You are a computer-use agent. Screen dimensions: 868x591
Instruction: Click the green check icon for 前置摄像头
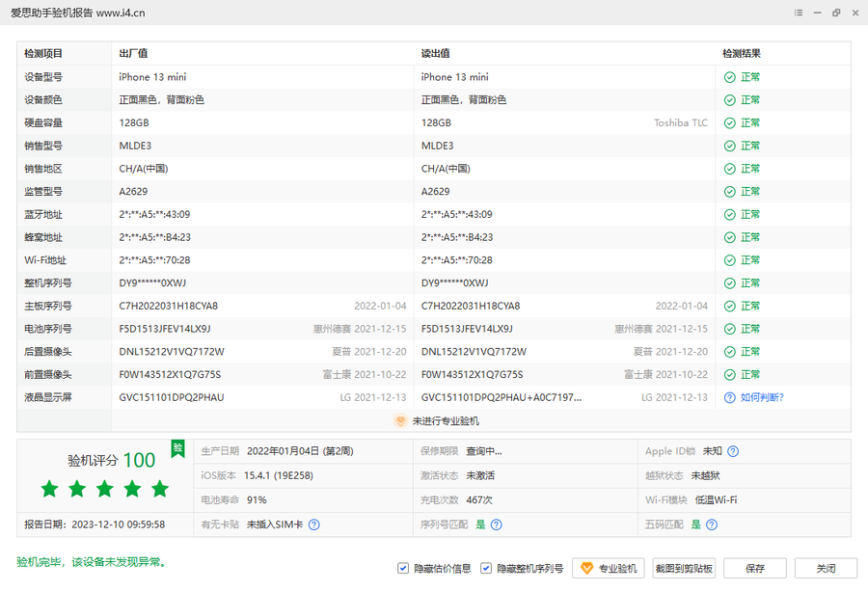tap(730, 375)
